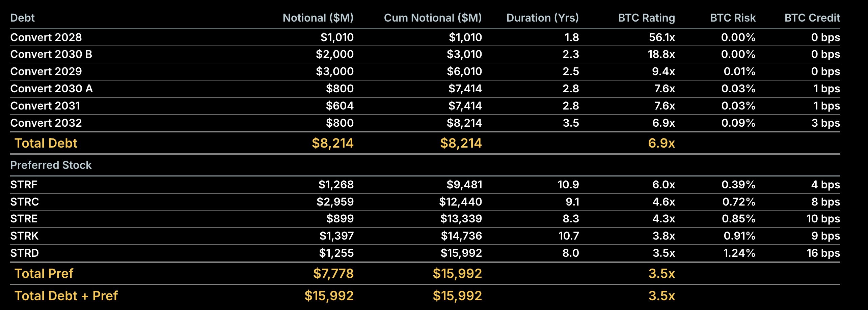Click the Convert 2030 A row label
This screenshot has height=310, width=868.
point(52,89)
